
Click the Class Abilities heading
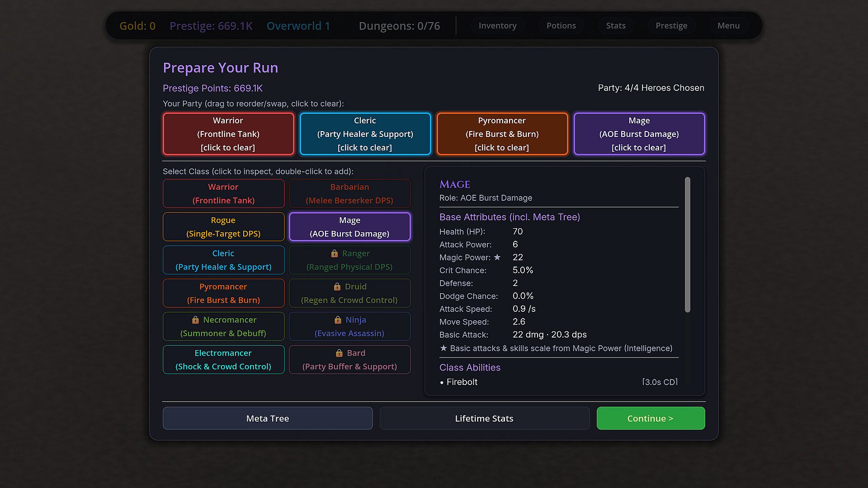[470, 367]
